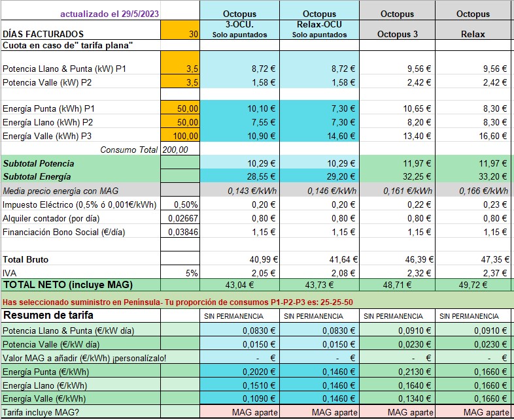Click the 'Cuota en caso de tarifa plana' label
The image size is (514, 420).
tap(67, 46)
